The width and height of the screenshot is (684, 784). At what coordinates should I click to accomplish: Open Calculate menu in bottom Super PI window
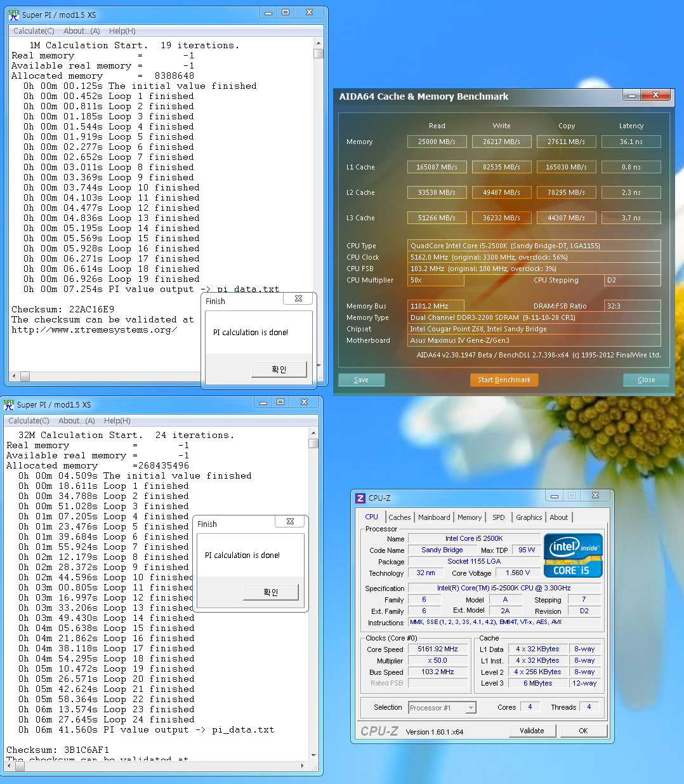coord(29,420)
